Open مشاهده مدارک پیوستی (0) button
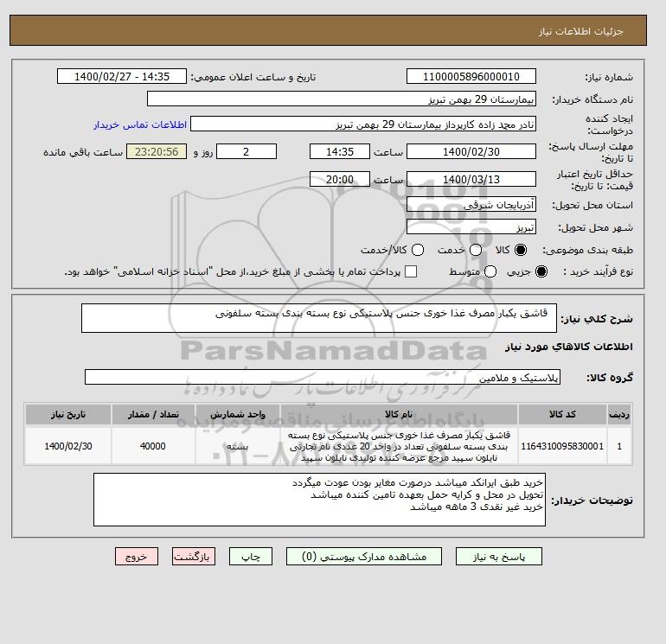Screen dimensions: 666x644 [364, 557]
